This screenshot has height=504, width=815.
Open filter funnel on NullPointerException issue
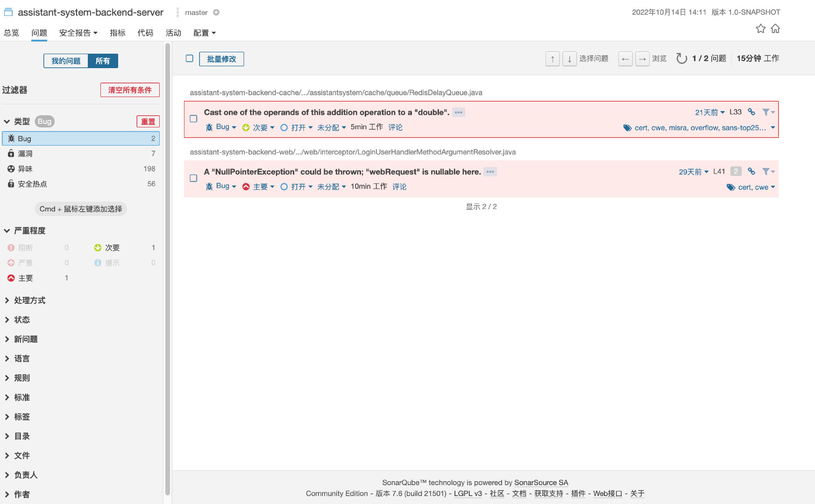(768, 171)
